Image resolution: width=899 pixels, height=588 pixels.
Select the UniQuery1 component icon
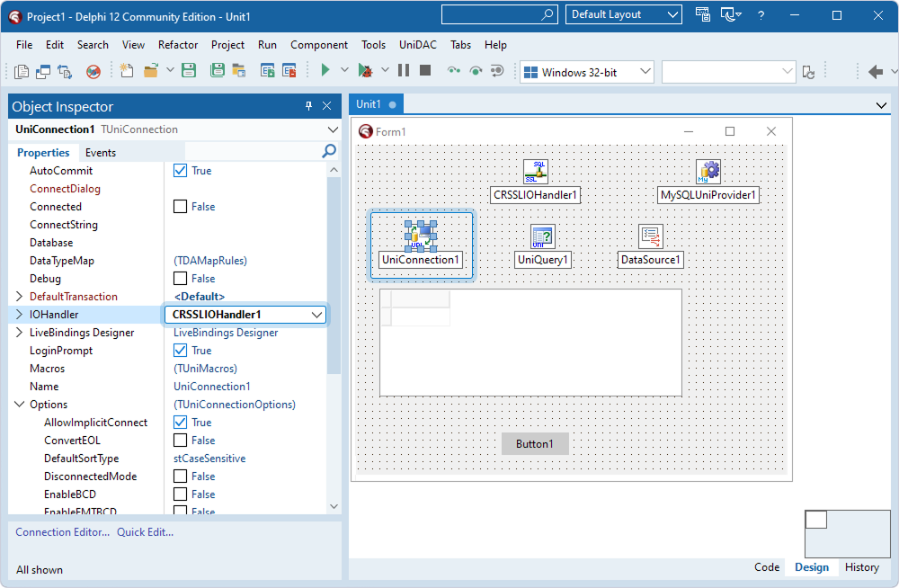click(x=542, y=236)
